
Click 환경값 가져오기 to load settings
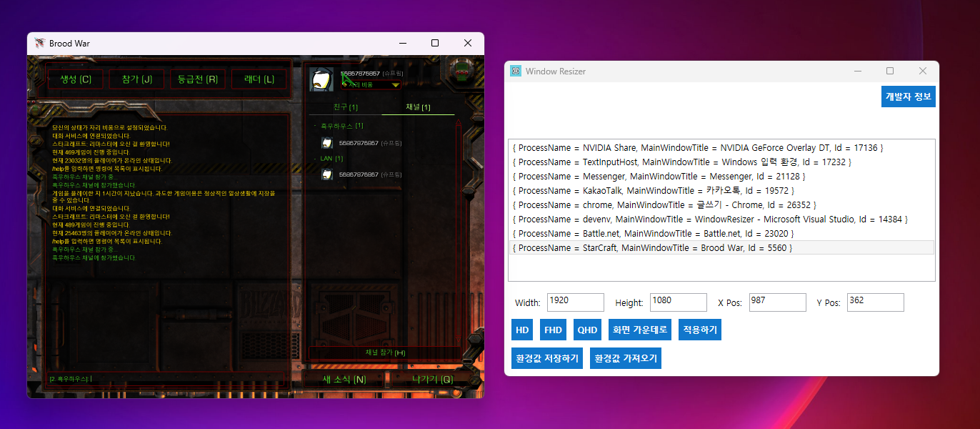(626, 358)
